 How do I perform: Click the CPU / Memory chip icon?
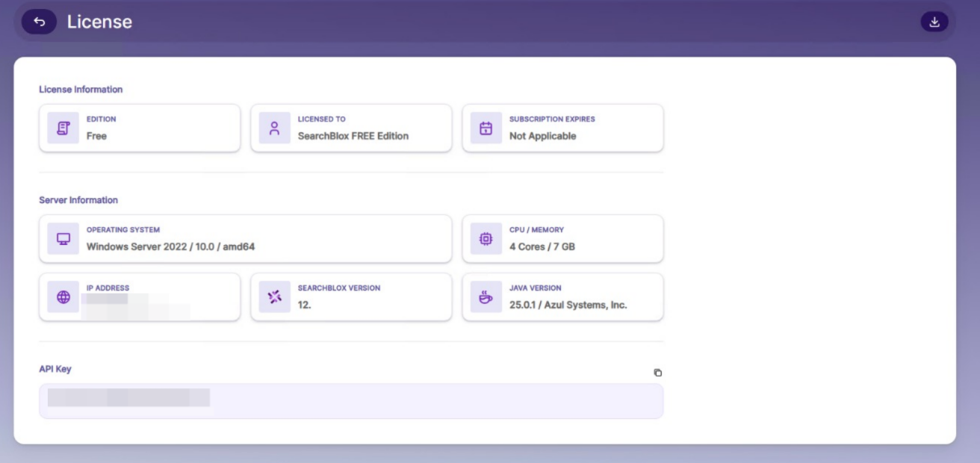click(486, 239)
